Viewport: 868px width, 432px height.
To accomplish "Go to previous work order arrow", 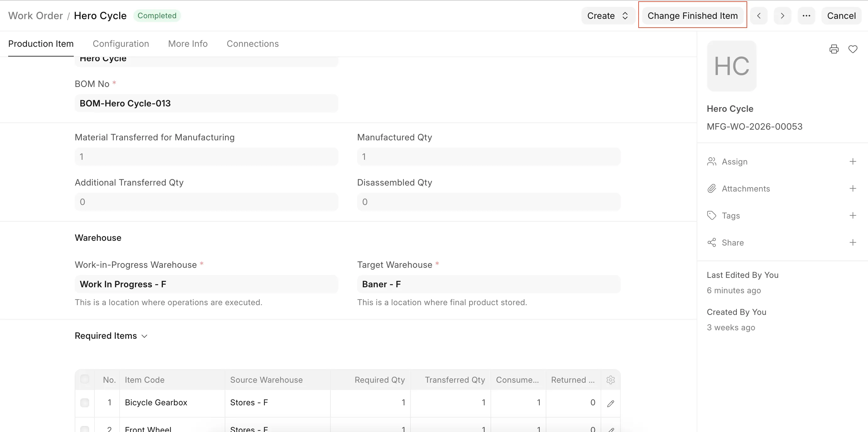I will 758,16.
